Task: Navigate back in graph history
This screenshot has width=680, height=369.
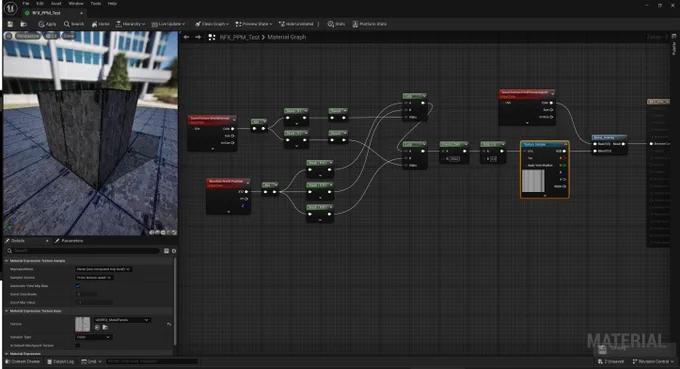Action: 186,37
